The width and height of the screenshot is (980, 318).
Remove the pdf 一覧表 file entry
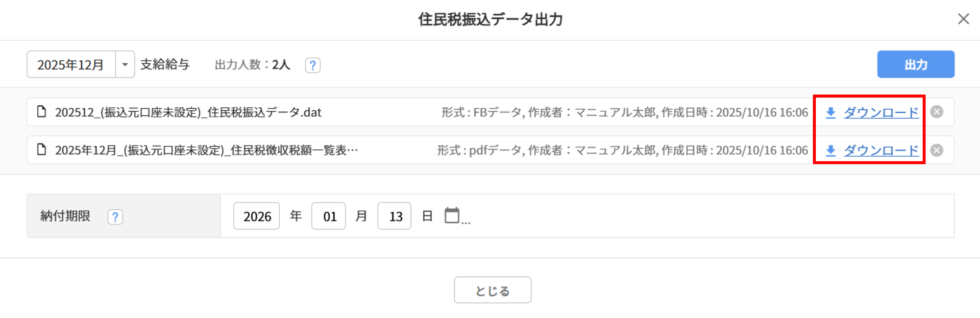pos(936,150)
